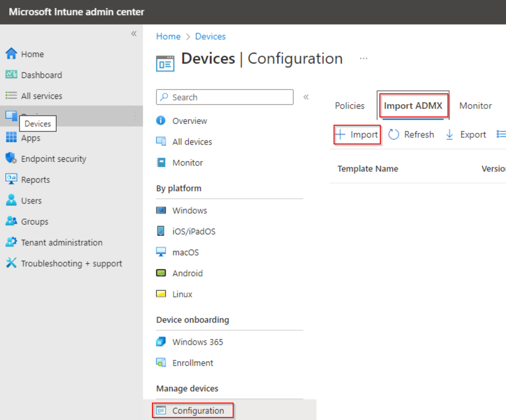This screenshot has width=506, height=420.
Task: Click the Import button label
Action: [364, 134]
